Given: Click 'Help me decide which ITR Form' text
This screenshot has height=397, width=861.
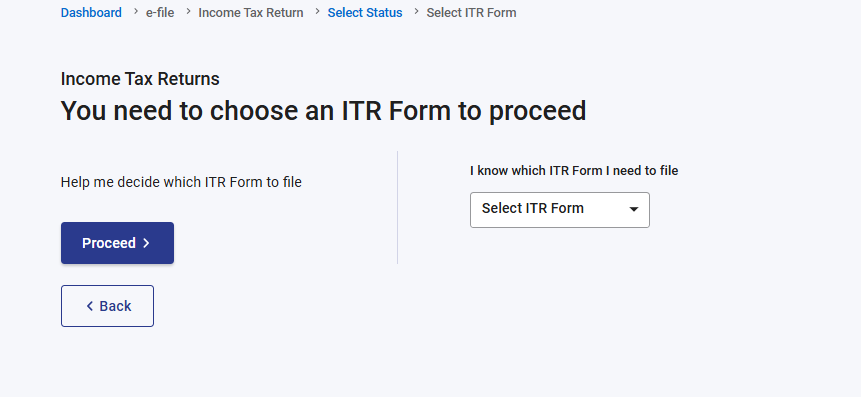Looking at the screenshot, I should pyautogui.click(x=181, y=182).
